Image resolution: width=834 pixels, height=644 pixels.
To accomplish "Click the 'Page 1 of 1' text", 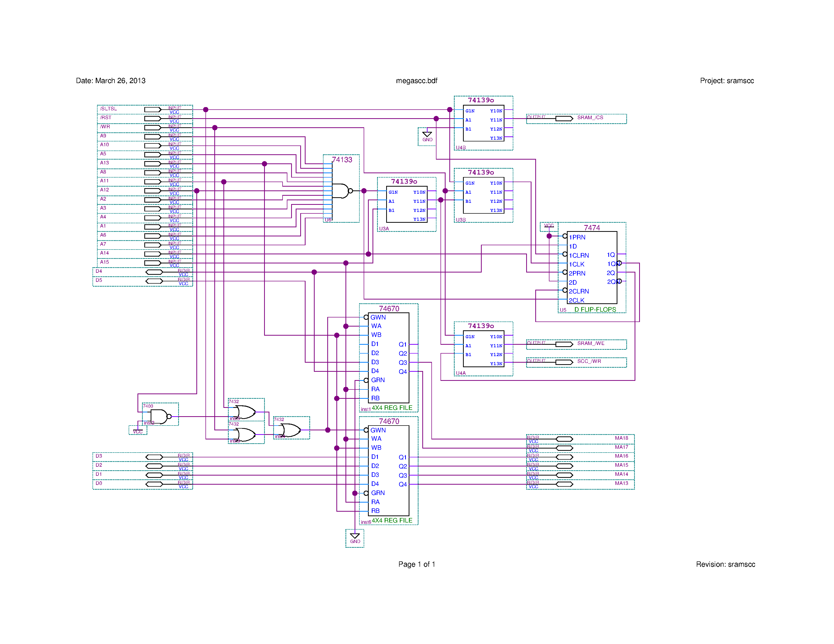I will (x=416, y=564).
